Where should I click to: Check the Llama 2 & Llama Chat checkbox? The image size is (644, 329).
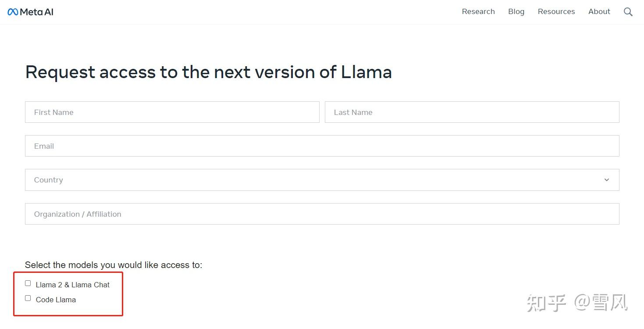[28, 283]
